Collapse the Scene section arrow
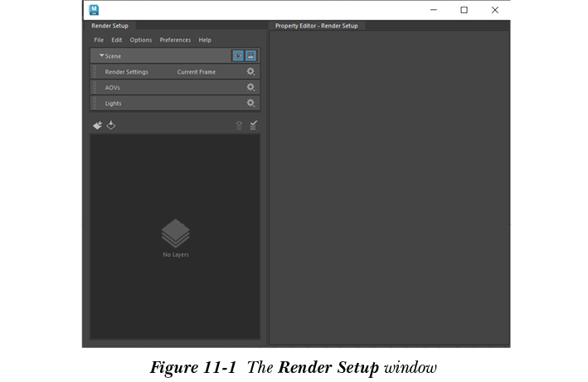This screenshot has height=382, width=588. 101,56
